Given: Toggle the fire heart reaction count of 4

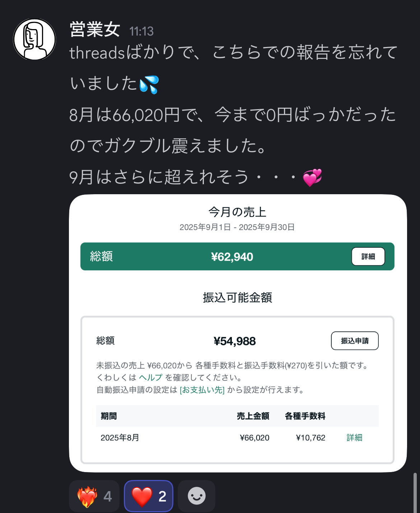Looking at the screenshot, I should click(x=94, y=496).
